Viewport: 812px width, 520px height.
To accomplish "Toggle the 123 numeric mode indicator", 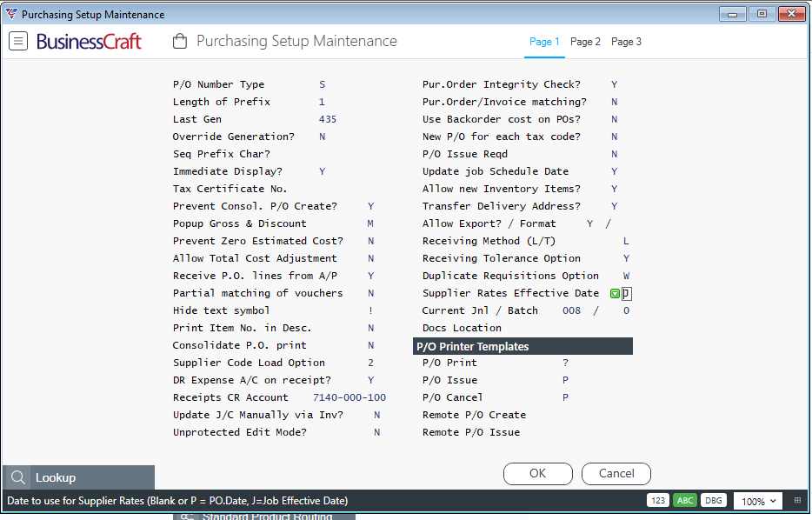I will point(657,500).
